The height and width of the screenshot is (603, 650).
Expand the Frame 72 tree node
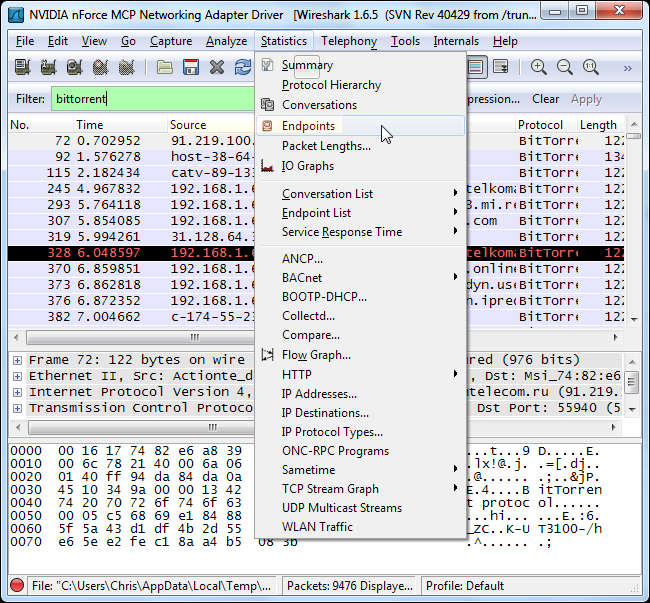tap(17, 360)
